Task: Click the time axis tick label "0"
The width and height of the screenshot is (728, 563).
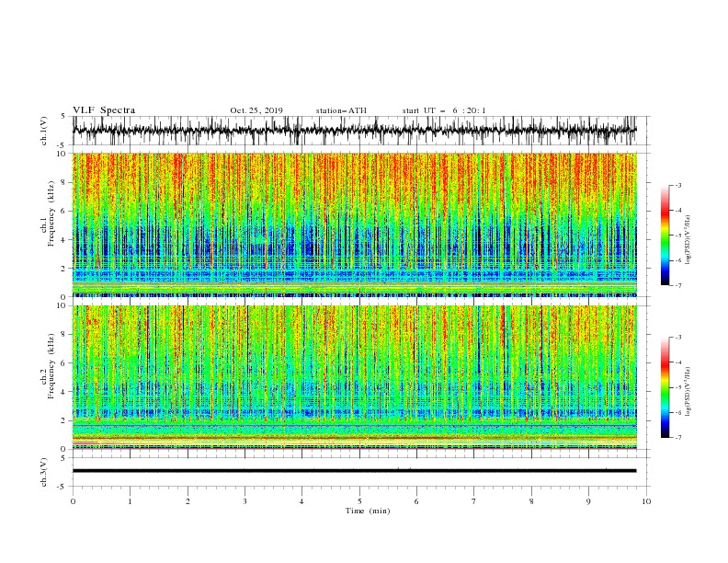Action: tap(73, 501)
